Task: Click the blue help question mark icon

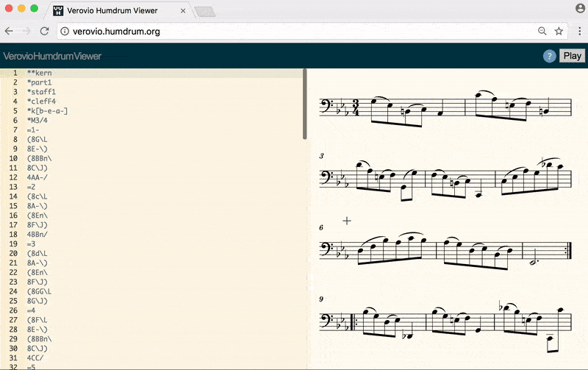Action: [x=549, y=57]
